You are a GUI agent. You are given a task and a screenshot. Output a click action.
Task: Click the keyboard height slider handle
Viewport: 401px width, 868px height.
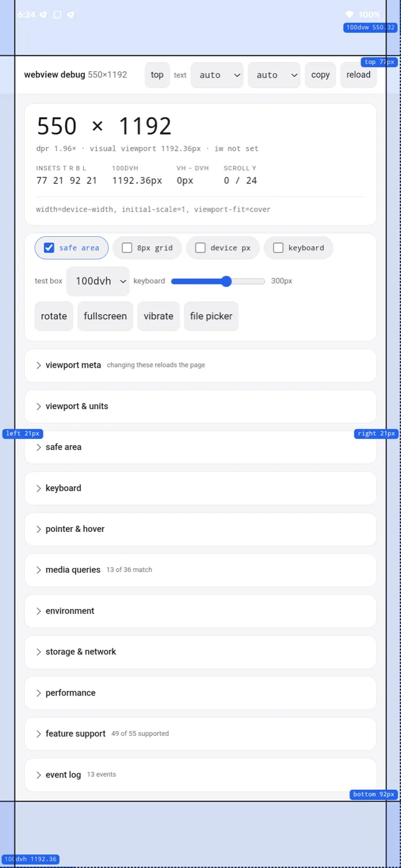pos(226,281)
